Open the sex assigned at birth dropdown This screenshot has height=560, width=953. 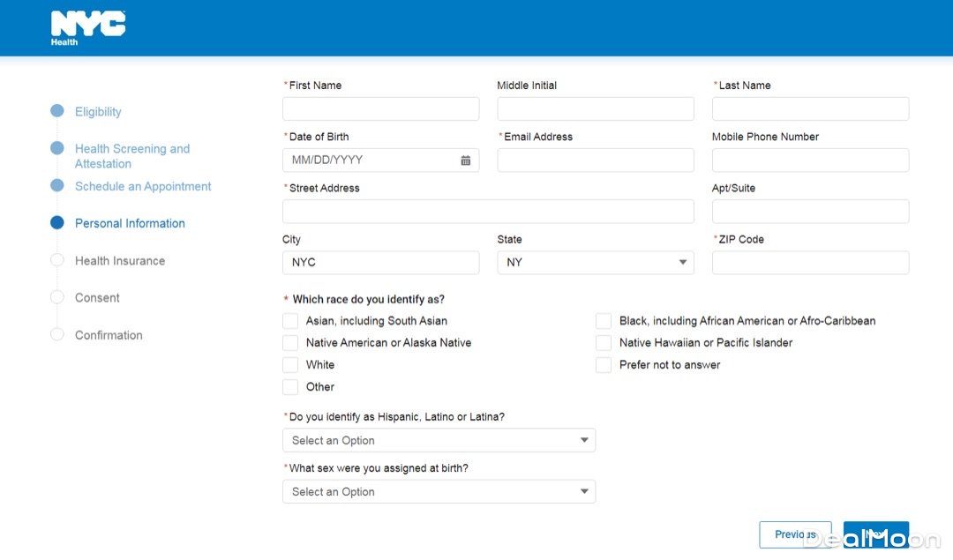point(439,492)
